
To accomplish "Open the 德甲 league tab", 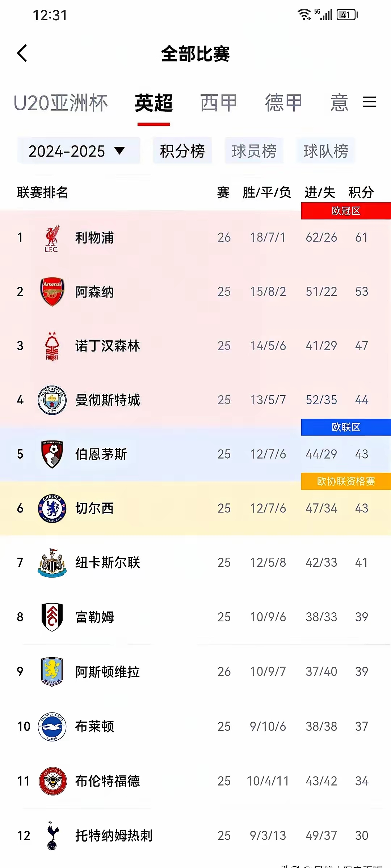I will click(x=283, y=103).
